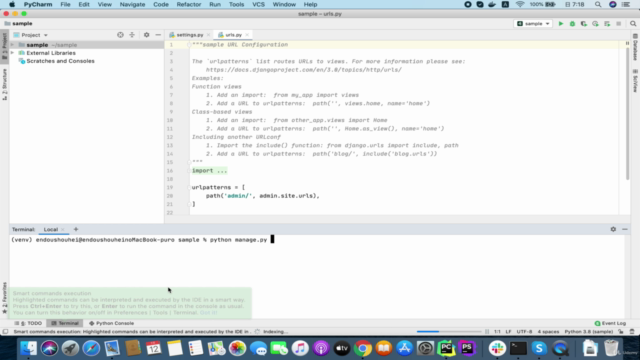
Task: Start debugging with the bug icon
Action: pos(572,24)
